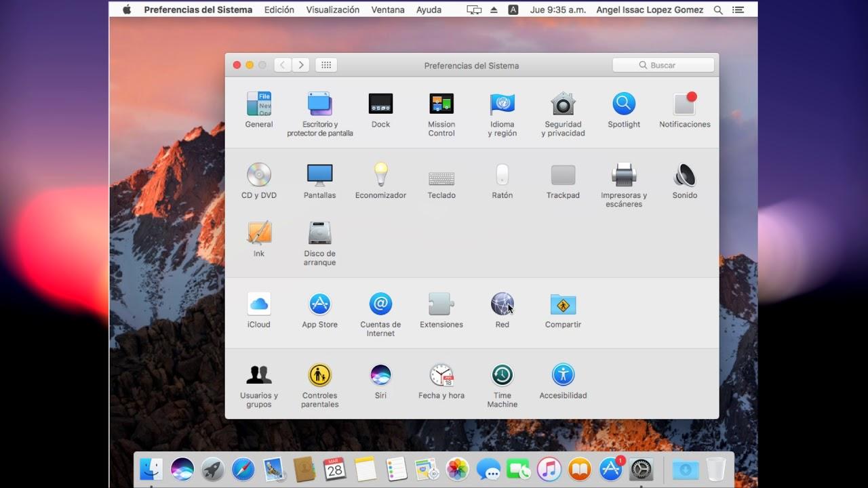Open Accesibilidad preferences

tap(563, 374)
